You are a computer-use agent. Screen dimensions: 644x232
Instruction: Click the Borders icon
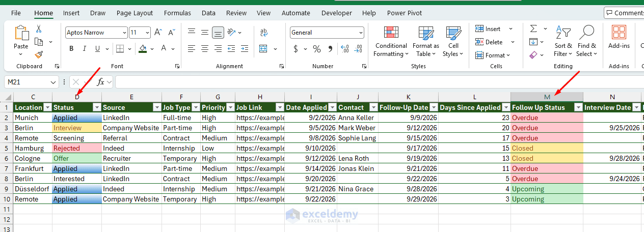119,49
